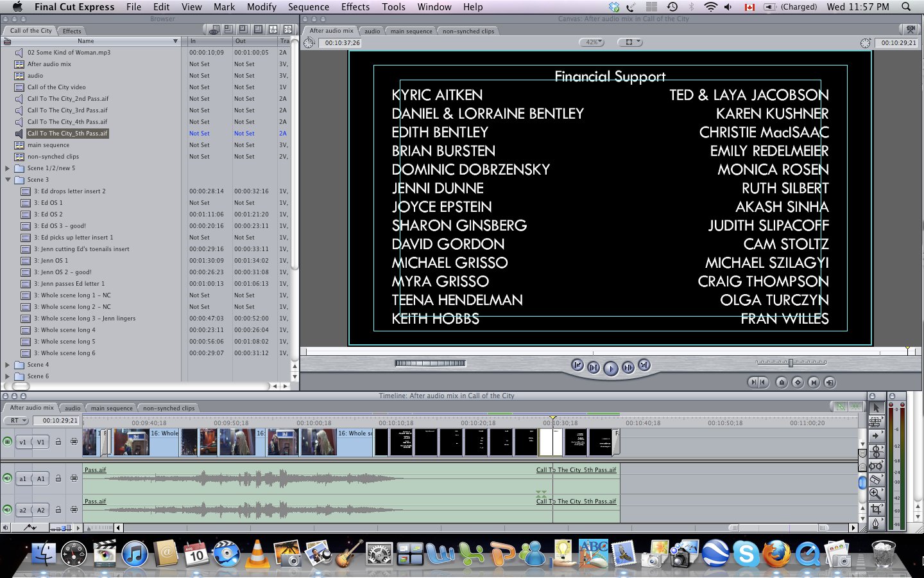This screenshot has width=924, height=578.
Task: Click the Timeline current timecode field
Action: [56, 421]
